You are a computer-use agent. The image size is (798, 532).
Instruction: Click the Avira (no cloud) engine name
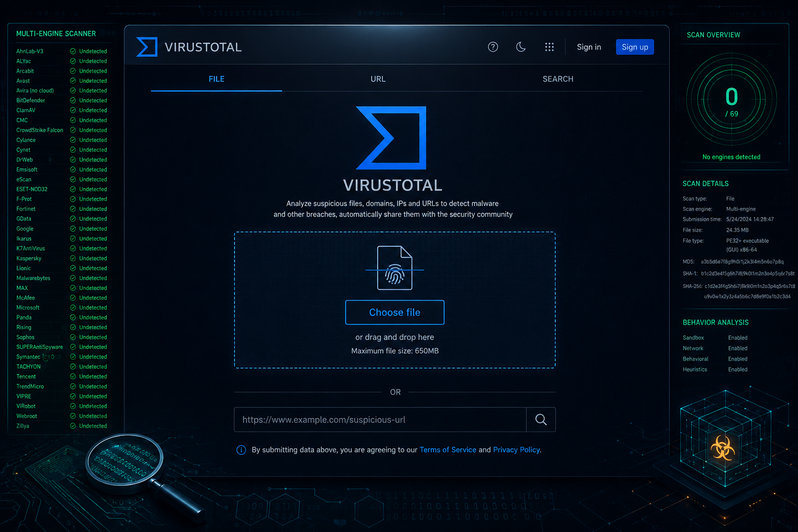pos(35,91)
